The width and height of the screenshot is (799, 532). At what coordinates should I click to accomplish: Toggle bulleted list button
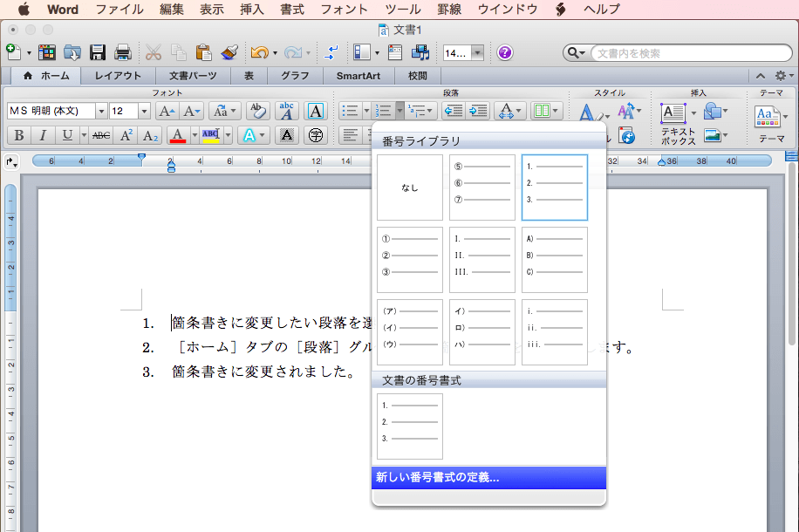[350, 111]
